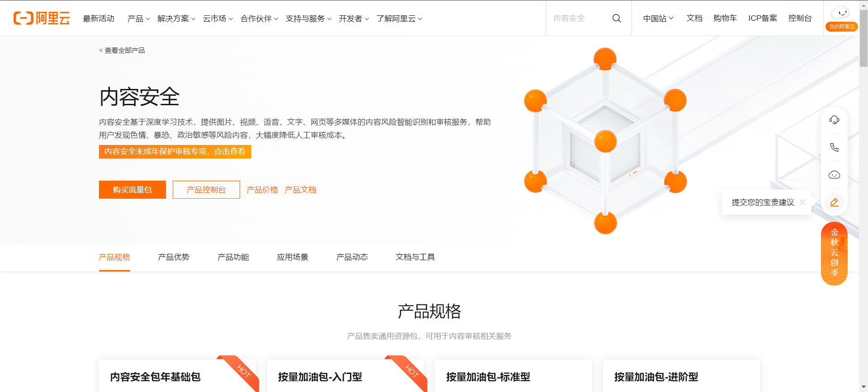Click the 金秋云创季 promotion badge
Viewport: 868px width, 392px height.
pyautogui.click(x=834, y=253)
